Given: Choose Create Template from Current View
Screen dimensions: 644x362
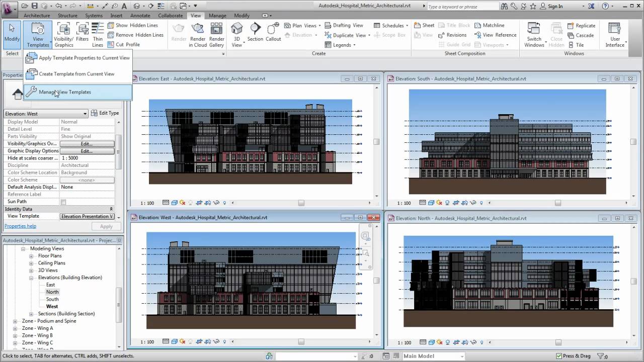Looking at the screenshot, I should click(78, 74).
